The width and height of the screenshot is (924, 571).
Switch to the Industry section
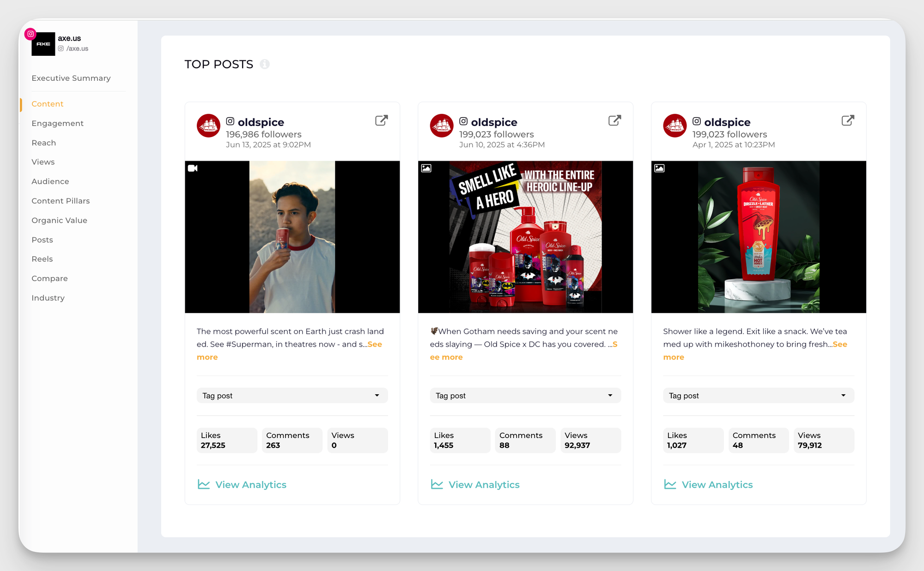[x=48, y=298]
